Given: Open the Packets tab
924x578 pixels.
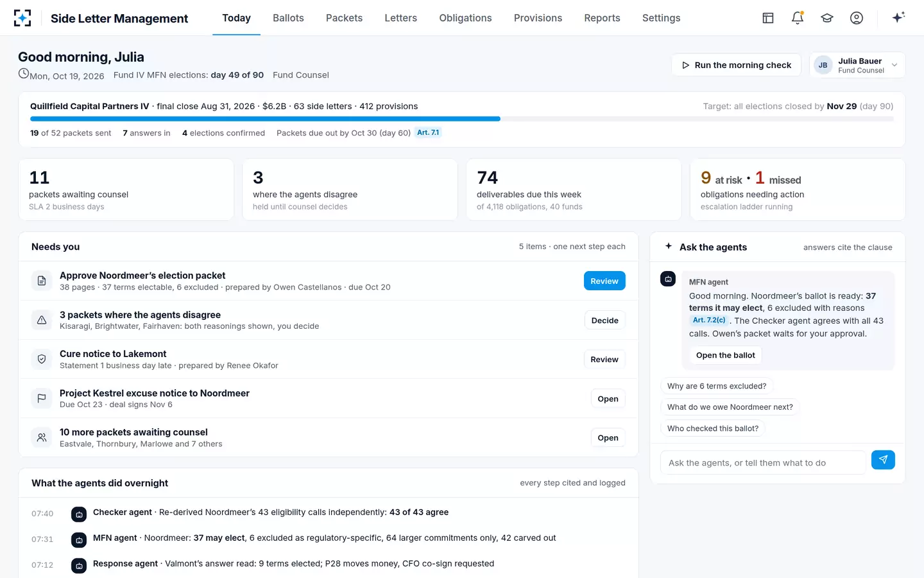Looking at the screenshot, I should pyautogui.click(x=344, y=18).
